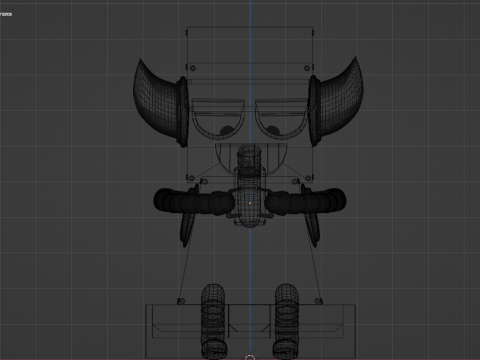
Task: Select the left leg spring mesh
Action: 213,321
